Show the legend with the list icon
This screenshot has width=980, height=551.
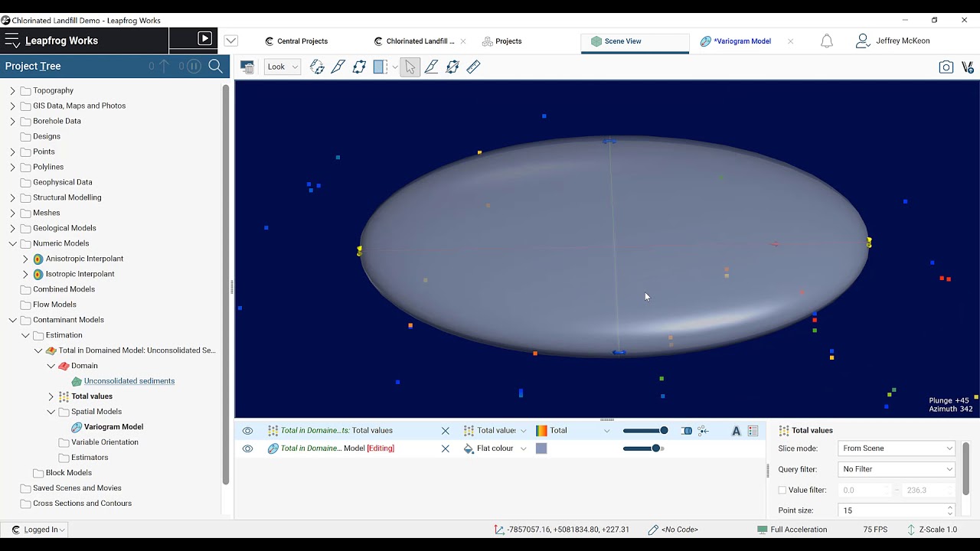(753, 431)
